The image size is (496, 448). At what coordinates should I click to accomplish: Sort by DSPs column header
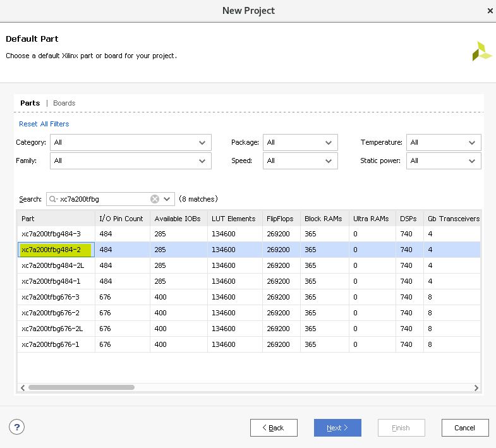click(409, 219)
